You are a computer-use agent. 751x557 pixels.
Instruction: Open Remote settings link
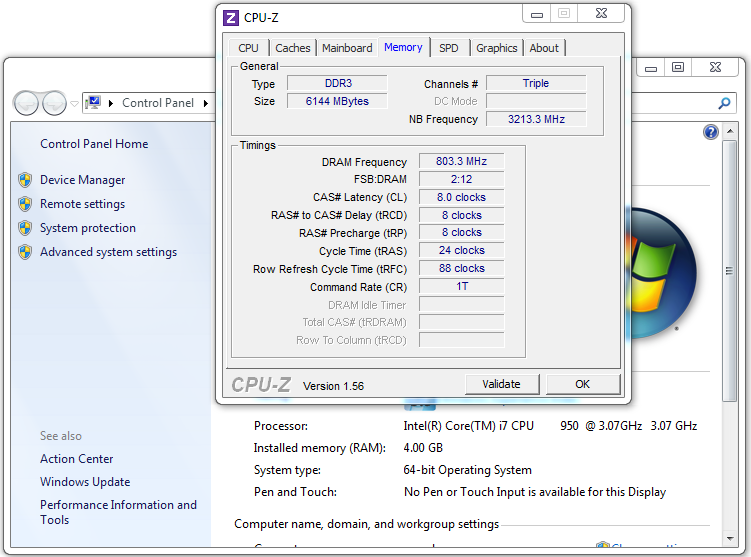[82, 204]
